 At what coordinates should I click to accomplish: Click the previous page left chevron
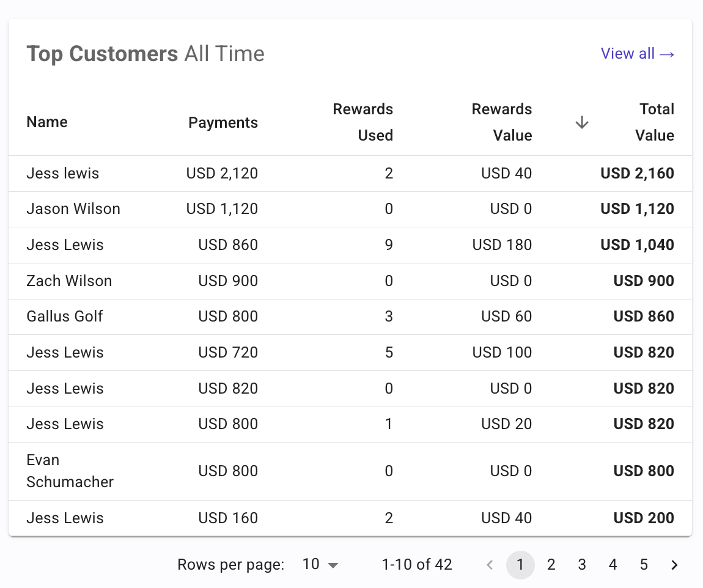click(x=489, y=565)
